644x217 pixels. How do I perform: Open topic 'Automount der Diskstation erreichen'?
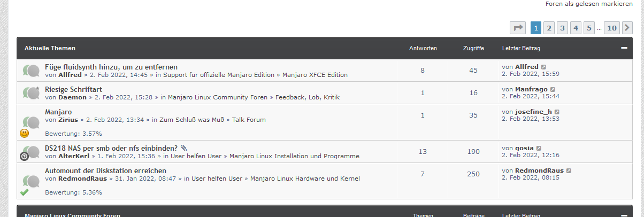(102, 170)
